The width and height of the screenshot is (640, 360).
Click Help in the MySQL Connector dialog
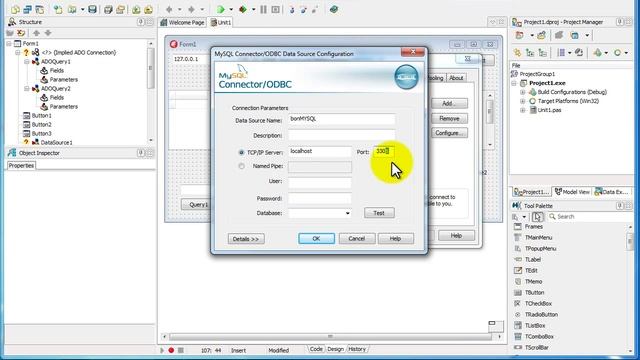[396, 239]
